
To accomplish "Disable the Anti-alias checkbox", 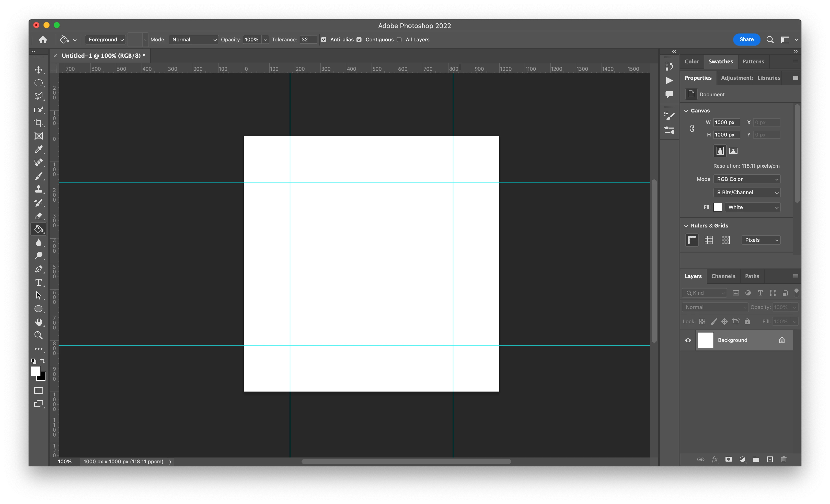I will tap(324, 40).
